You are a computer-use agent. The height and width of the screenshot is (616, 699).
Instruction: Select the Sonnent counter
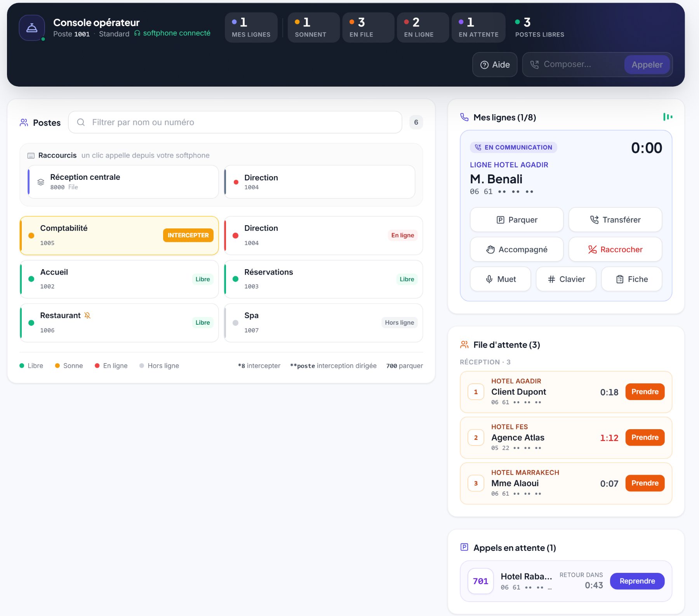click(313, 28)
